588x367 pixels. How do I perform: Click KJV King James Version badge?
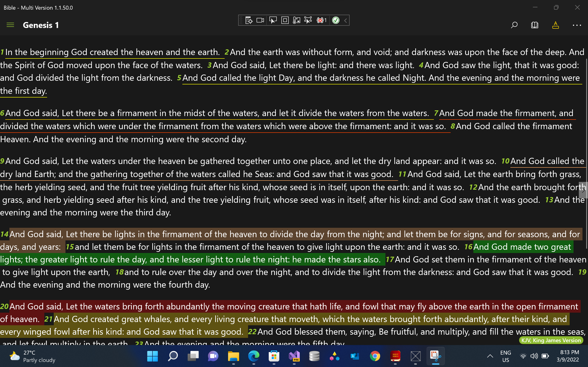551,340
